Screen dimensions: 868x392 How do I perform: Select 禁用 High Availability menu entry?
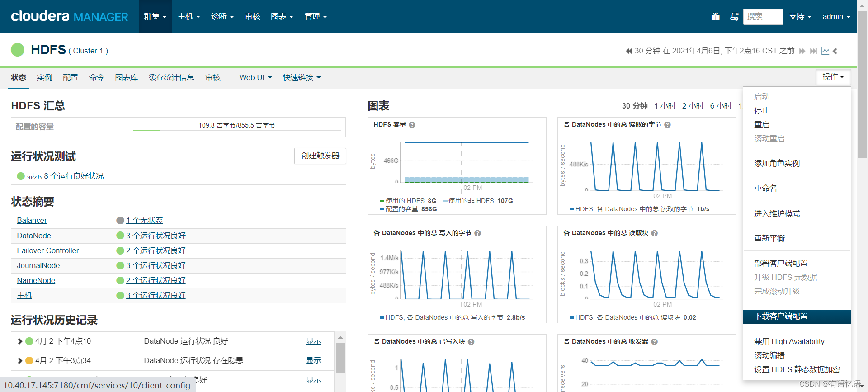[x=797, y=341]
